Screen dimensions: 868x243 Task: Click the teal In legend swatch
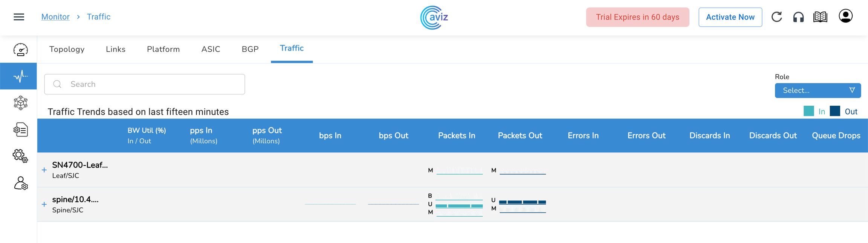[x=808, y=111]
